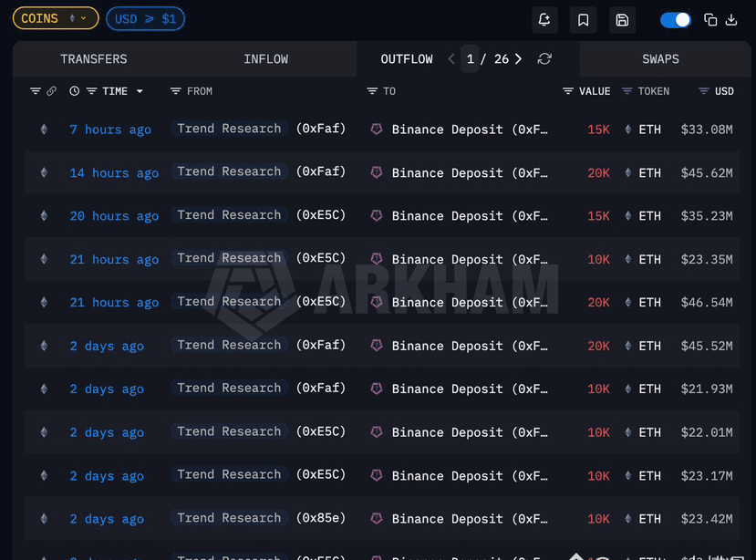Click (0xFaf) address in 14 hours row
This screenshot has width=756, height=560.
point(321,171)
